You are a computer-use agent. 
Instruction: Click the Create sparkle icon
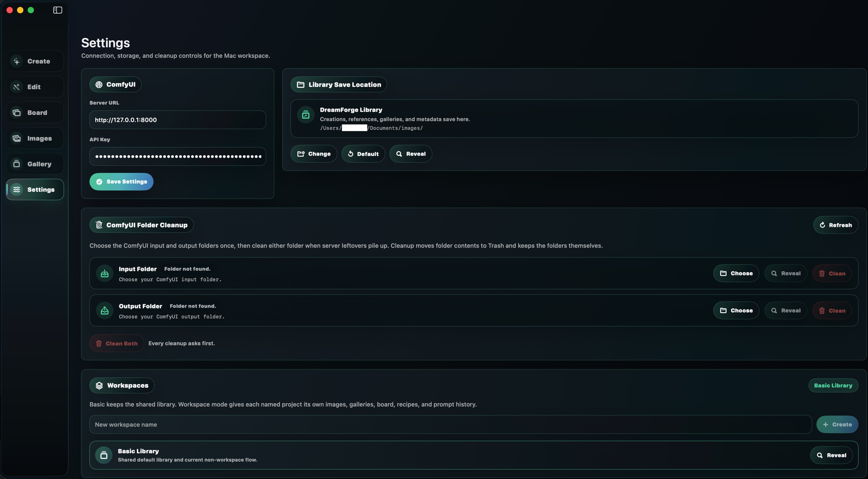click(x=17, y=61)
